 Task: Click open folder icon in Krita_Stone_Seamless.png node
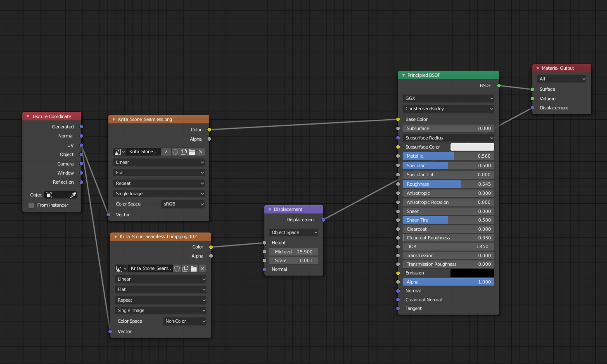point(192,152)
